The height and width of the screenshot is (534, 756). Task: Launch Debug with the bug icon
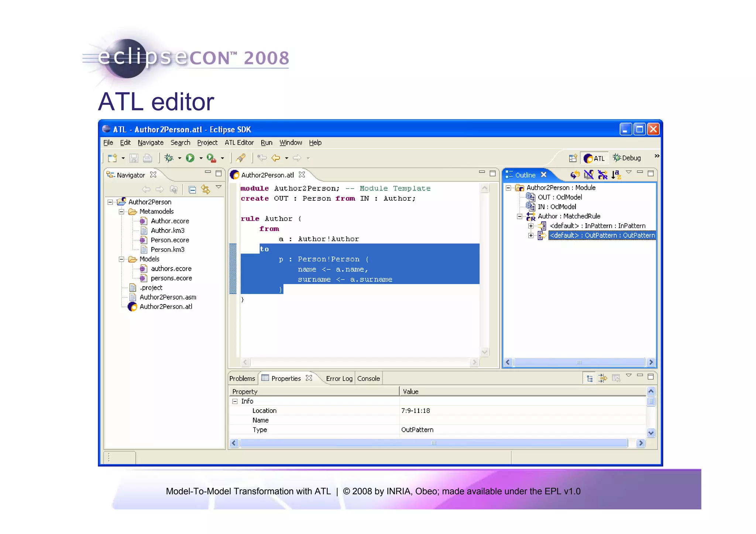pyautogui.click(x=169, y=158)
